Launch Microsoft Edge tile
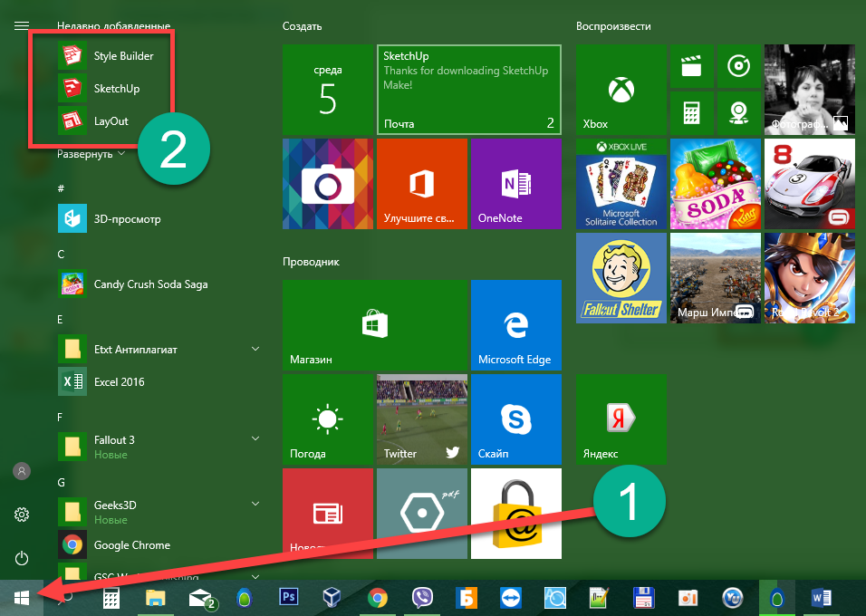Screen dimensions: 866x616 tap(515, 325)
